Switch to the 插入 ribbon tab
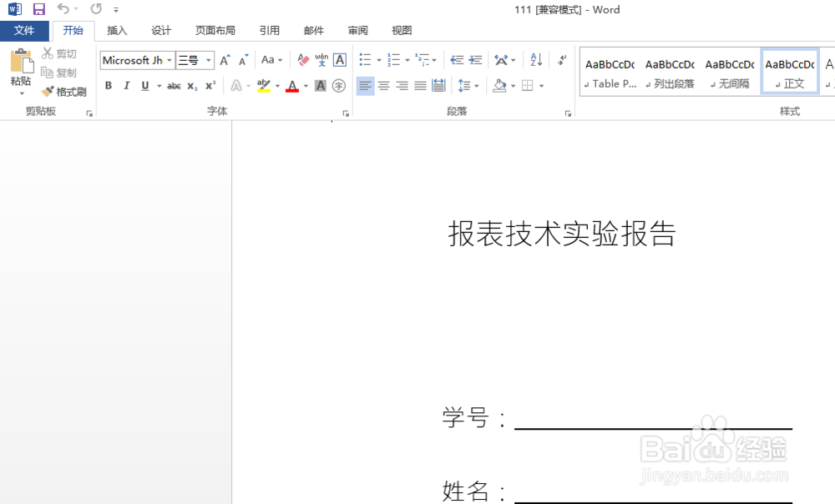The height and width of the screenshot is (504, 835). coord(117,30)
